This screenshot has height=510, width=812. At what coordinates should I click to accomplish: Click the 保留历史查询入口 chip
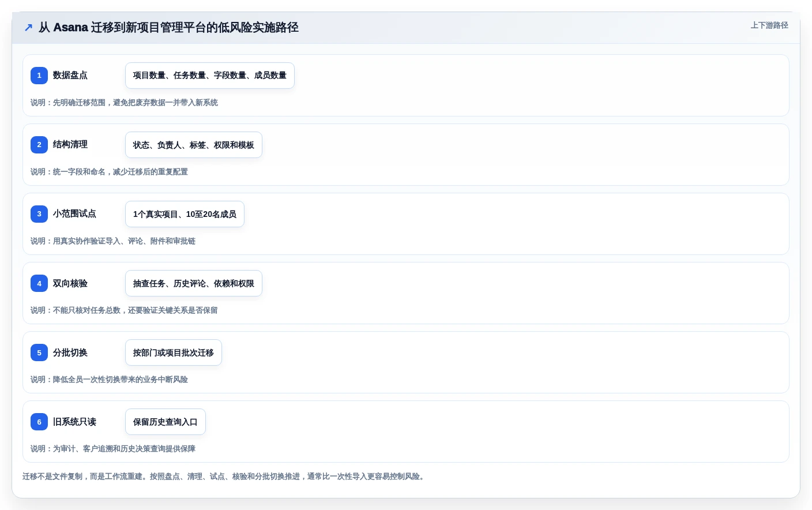[166, 422]
